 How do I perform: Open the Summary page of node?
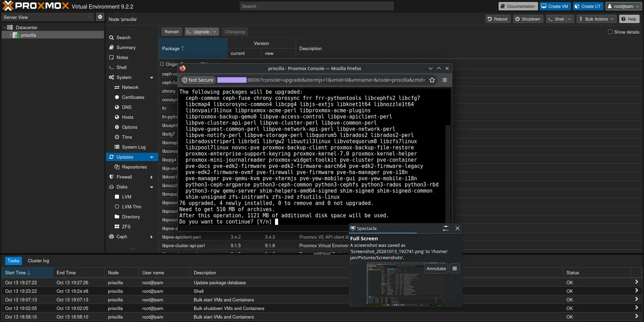click(x=126, y=48)
